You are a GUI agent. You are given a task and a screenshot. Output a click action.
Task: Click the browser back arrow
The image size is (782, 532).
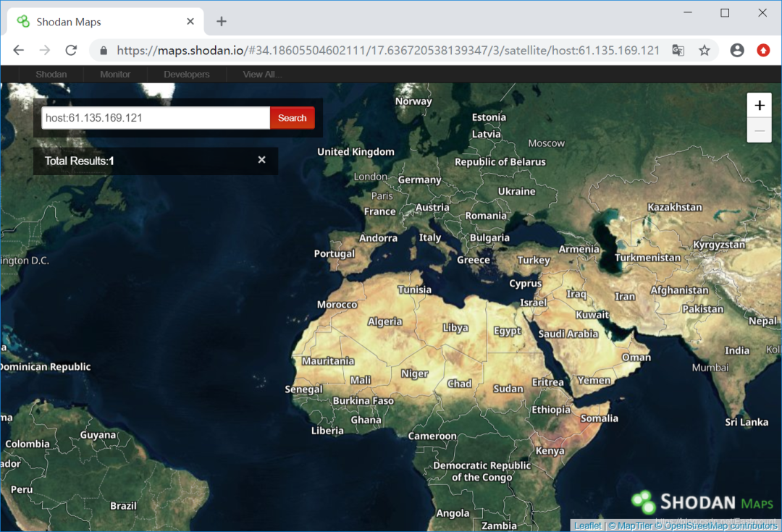tap(18, 50)
